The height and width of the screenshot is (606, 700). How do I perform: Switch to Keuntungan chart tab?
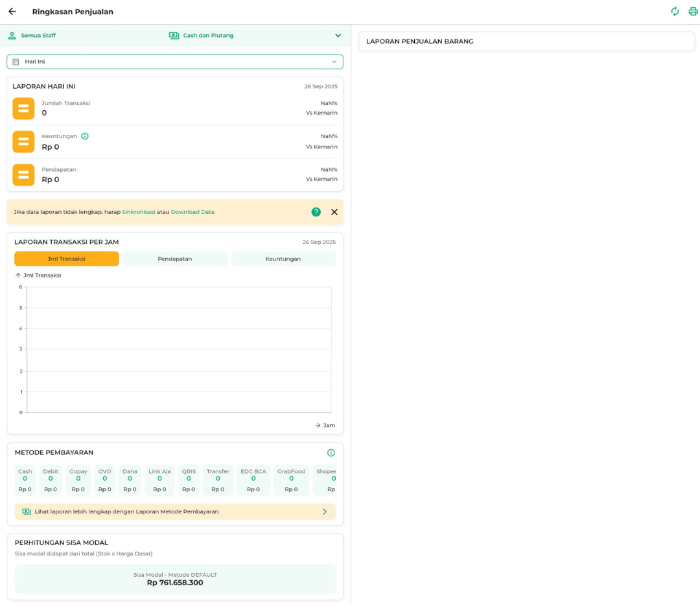[283, 259]
